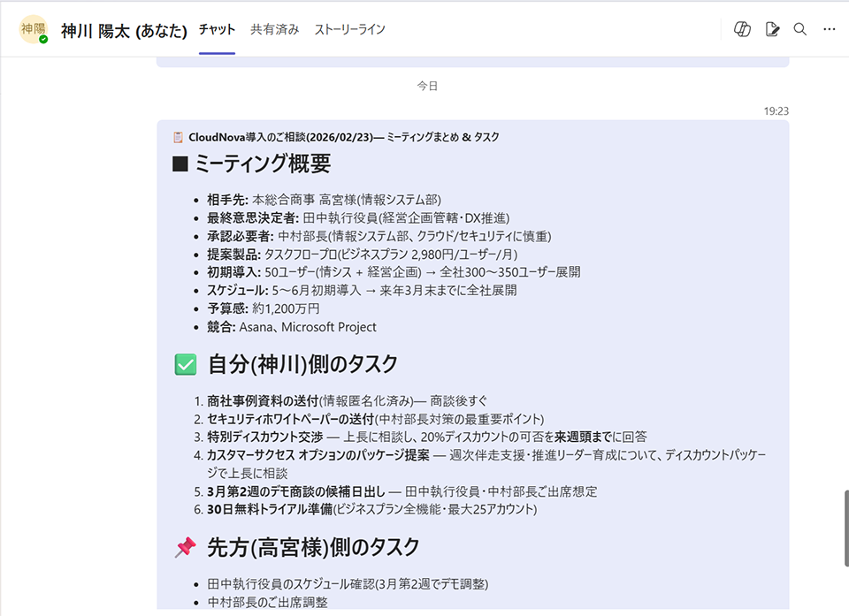Screen dimensions: 849x616
Task: Click the 初期導入 50ユーザー line
Action: tap(394, 272)
